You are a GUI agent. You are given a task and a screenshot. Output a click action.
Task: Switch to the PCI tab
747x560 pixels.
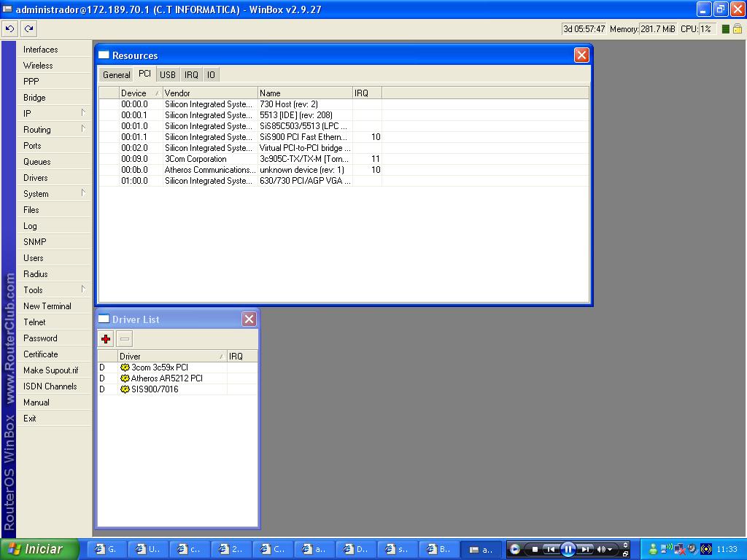pyautogui.click(x=144, y=74)
